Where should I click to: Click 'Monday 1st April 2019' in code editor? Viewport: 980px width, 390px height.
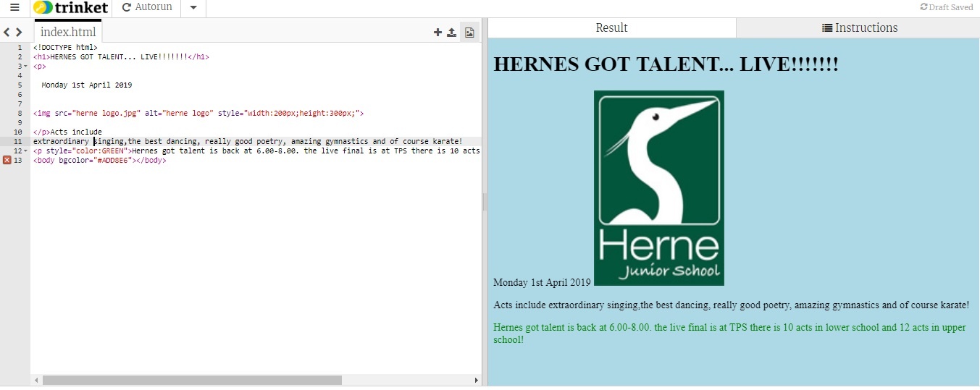(x=87, y=85)
